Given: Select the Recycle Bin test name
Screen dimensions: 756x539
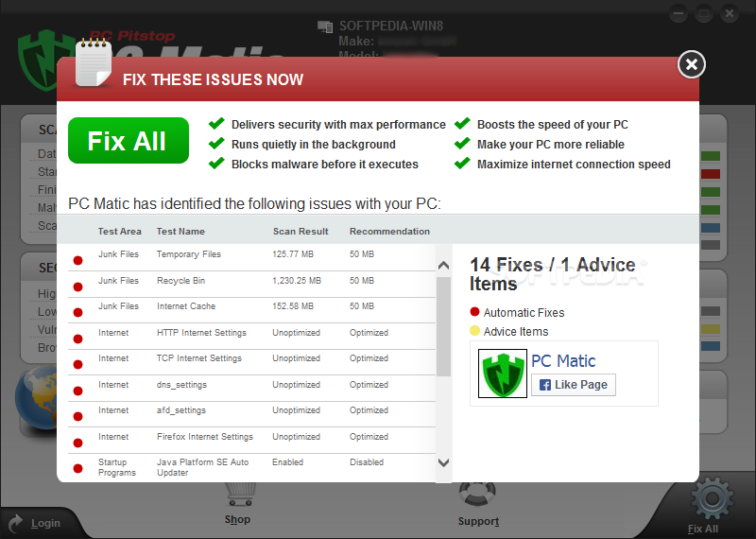Looking at the screenshot, I should (180, 280).
